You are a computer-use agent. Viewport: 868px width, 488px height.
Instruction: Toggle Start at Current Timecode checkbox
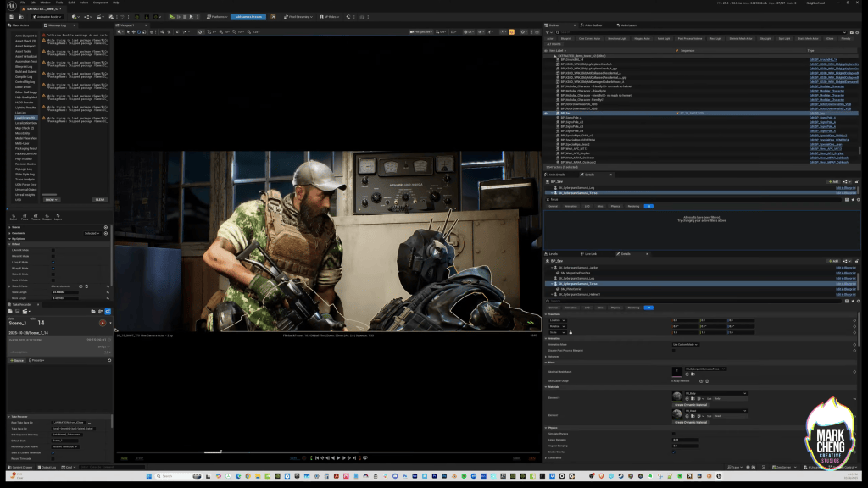[53, 452]
